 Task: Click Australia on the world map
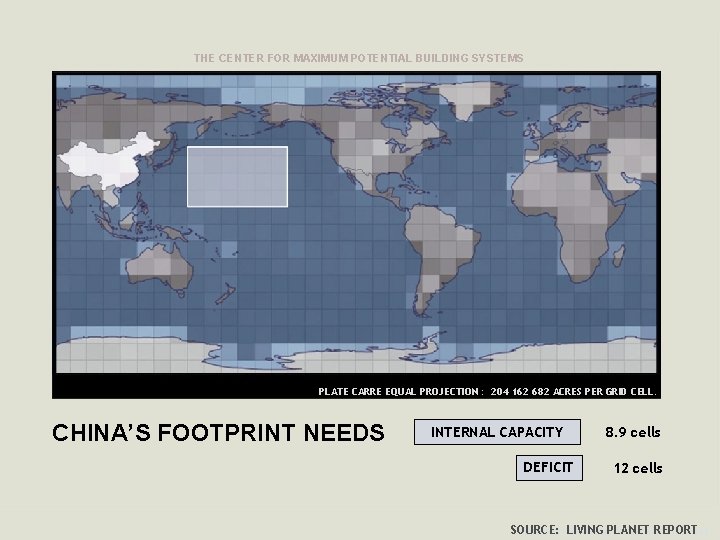160,267
